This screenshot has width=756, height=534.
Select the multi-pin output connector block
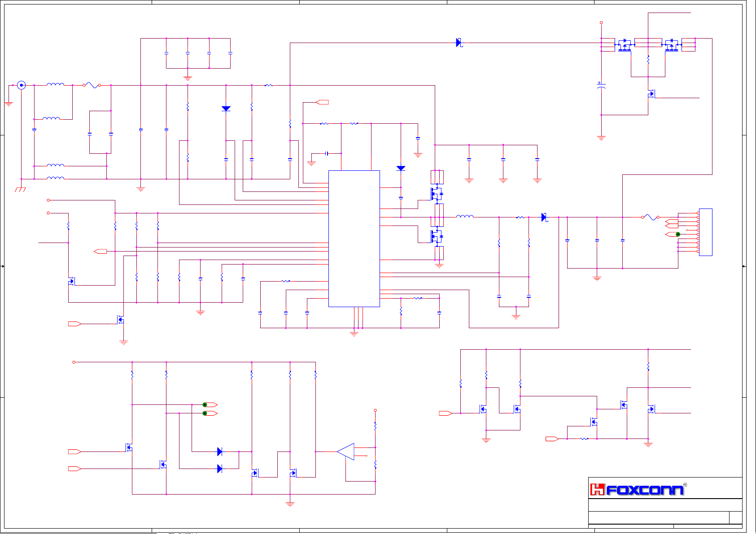(705, 232)
